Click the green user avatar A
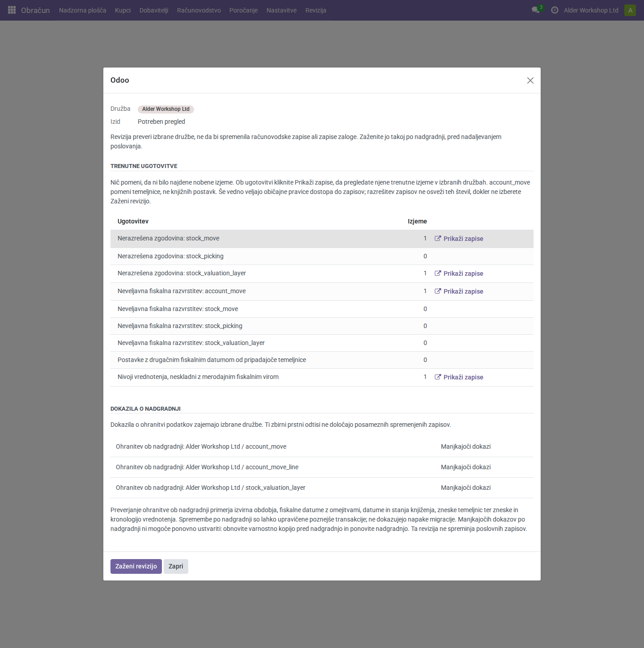Screen dimensions: 644x648 point(630,10)
